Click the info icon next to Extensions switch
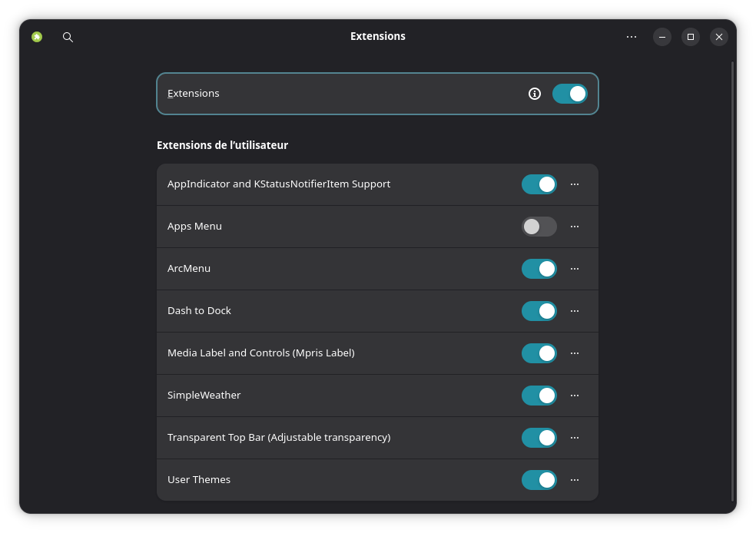The height and width of the screenshot is (533, 756). (x=535, y=94)
